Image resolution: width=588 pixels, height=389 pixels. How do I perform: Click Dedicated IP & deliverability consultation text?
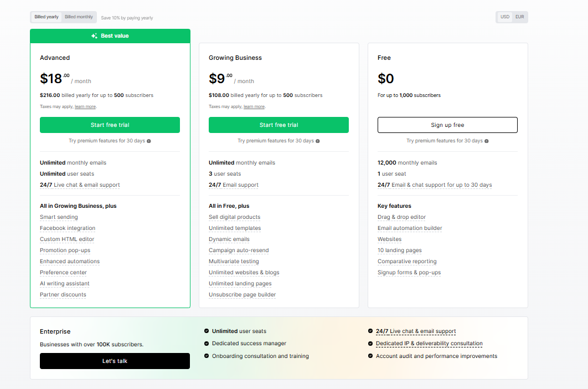pyautogui.click(x=430, y=344)
